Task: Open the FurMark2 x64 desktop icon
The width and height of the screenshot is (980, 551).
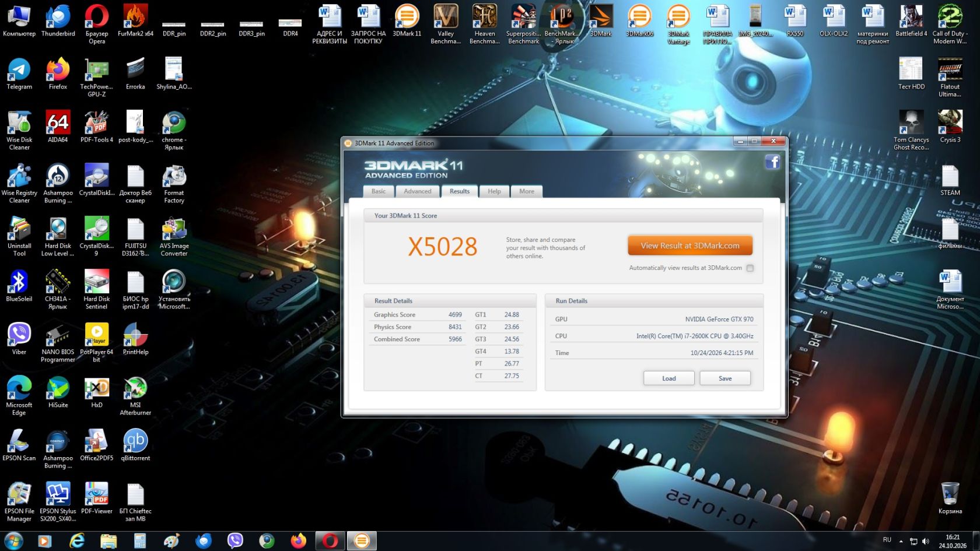Action: coord(135,21)
